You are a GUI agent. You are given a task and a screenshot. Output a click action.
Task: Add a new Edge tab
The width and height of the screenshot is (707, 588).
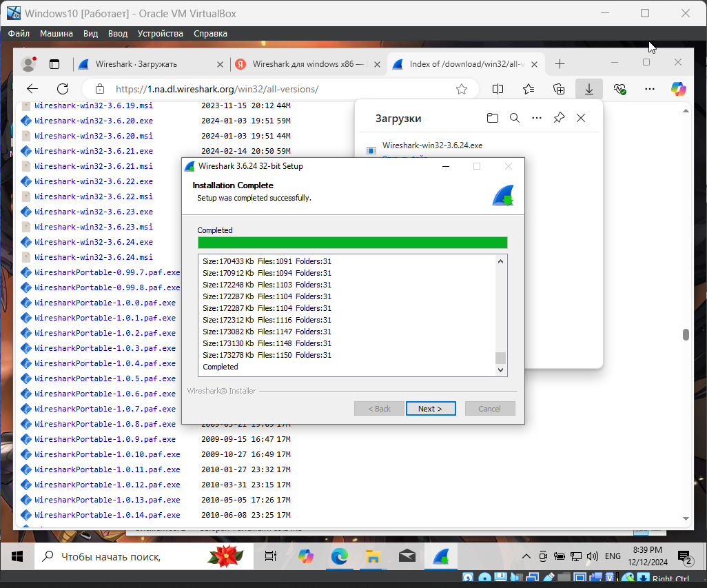point(560,64)
